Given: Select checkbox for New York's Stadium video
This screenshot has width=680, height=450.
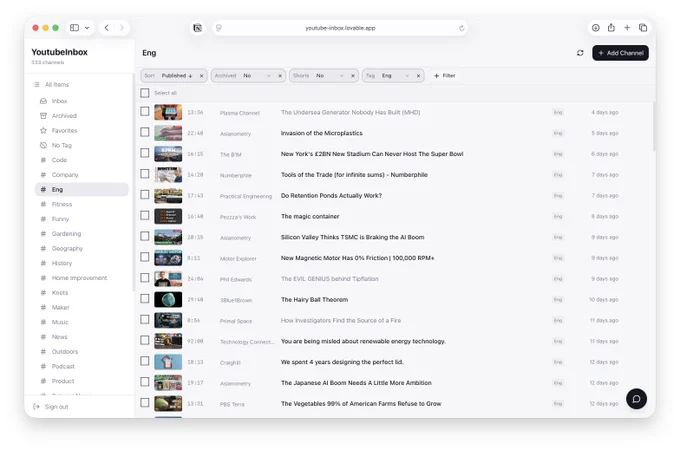Looking at the screenshot, I should pyautogui.click(x=145, y=153).
